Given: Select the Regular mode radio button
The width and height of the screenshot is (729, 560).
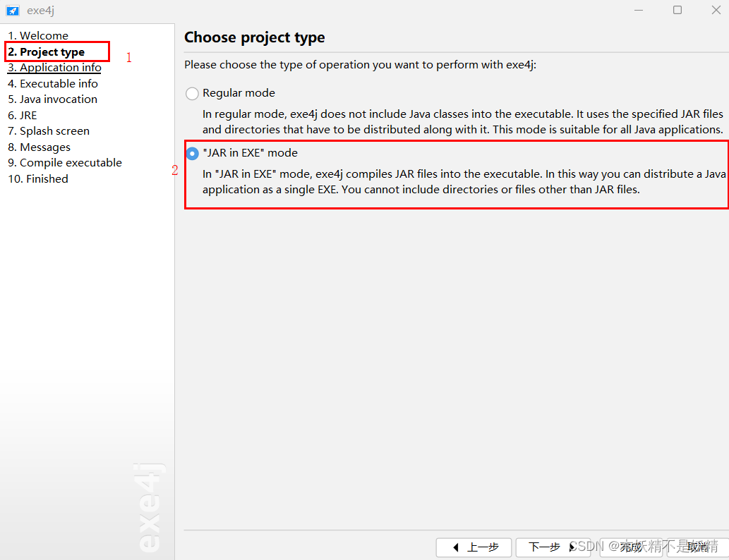Looking at the screenshot, I should click(x=192, y=93).
